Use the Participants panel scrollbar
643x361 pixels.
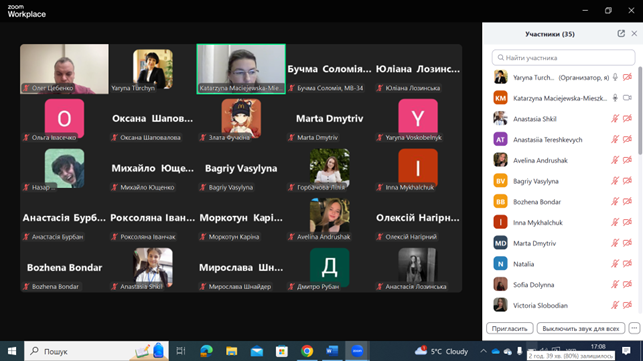(640, 111)
